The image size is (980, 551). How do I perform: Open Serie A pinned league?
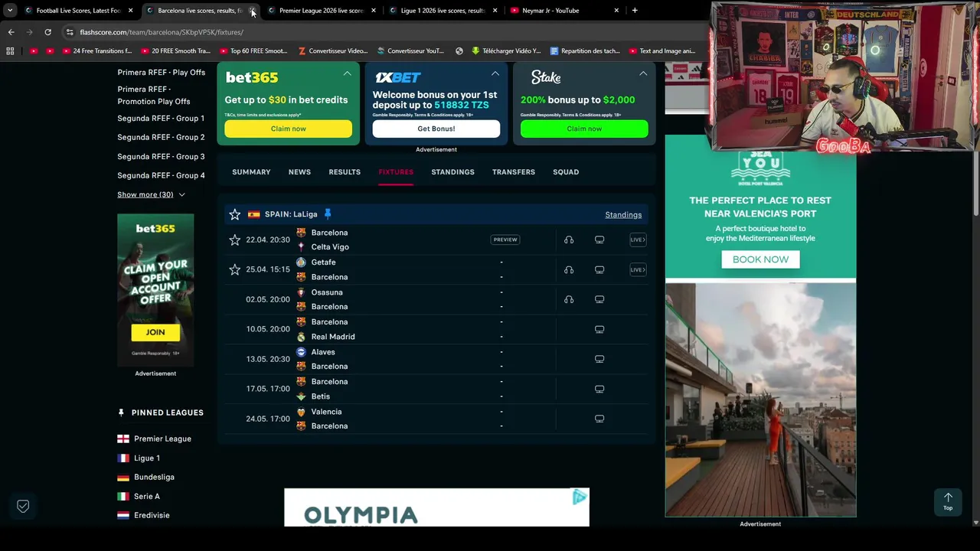pos(147,496)
